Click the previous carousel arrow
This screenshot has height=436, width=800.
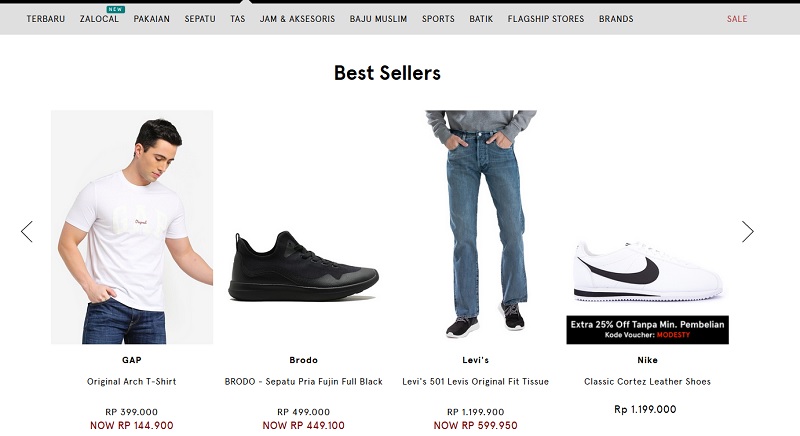click(27, 232)
